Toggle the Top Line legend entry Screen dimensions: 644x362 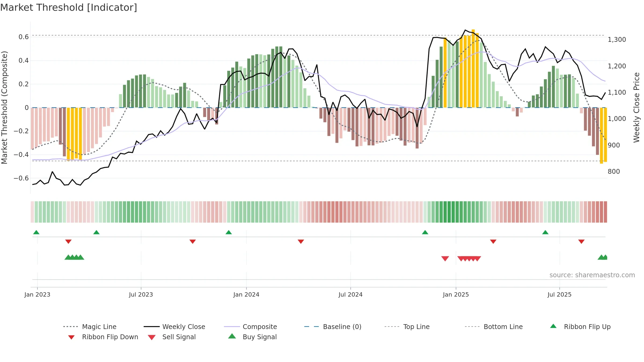click(407, 327)
